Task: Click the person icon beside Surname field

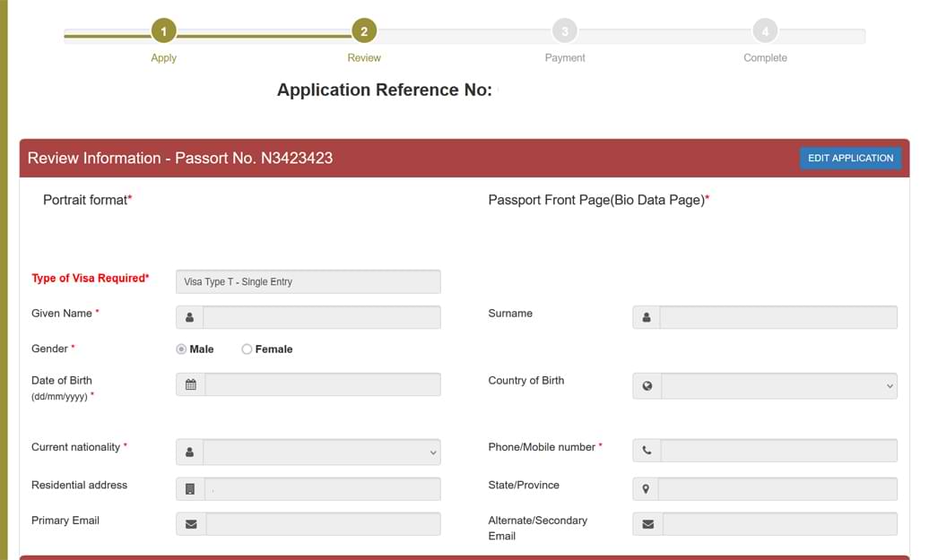Action: [647, 317]
